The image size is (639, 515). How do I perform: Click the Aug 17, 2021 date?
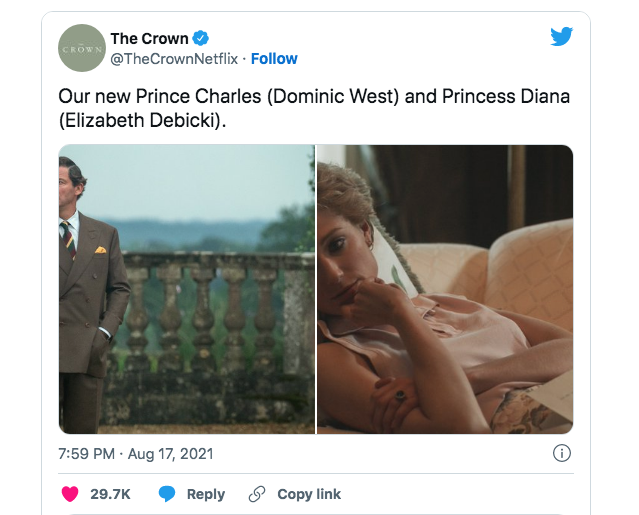point(173,453)
